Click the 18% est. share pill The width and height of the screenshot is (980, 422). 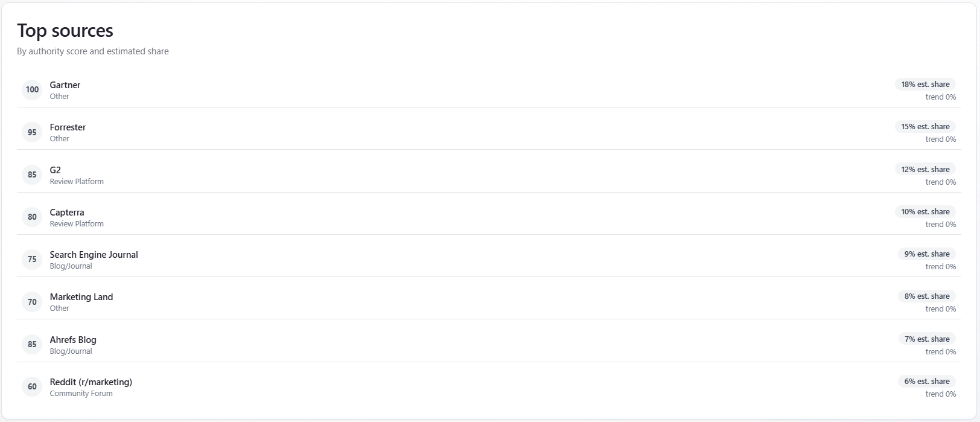tap(925, 85)
